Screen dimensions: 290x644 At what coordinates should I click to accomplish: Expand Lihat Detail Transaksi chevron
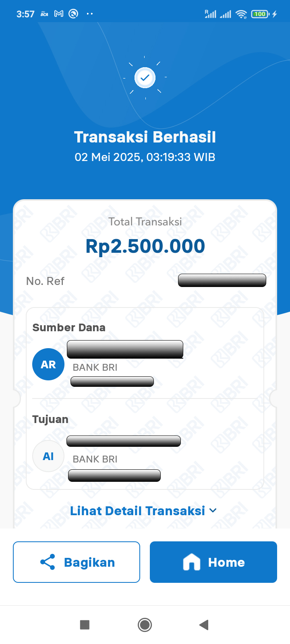(213, 510)
